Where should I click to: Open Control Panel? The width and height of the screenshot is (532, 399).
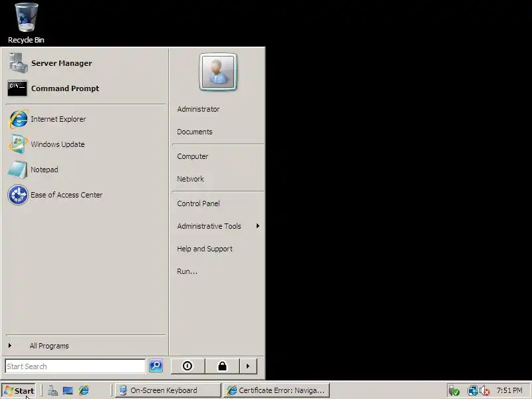[x=218, y=203]
